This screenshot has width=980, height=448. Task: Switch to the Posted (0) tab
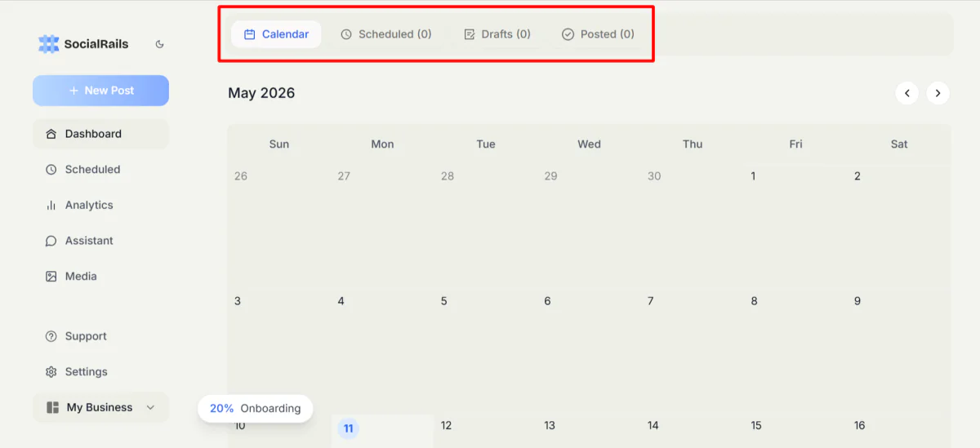tap(598, 34)
